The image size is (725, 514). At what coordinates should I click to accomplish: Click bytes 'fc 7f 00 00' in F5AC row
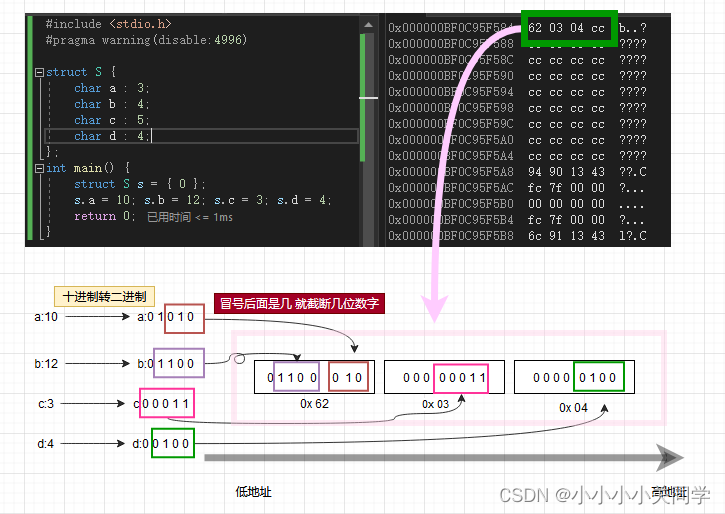point(566,188)
